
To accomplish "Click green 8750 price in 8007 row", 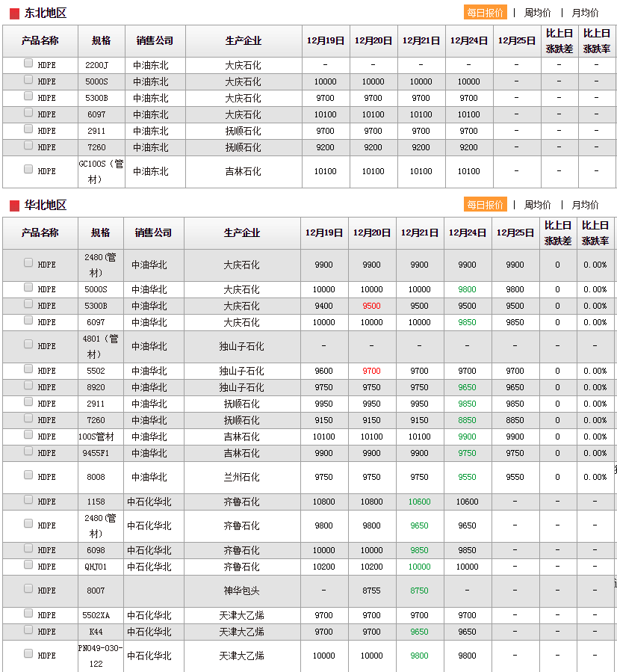I will (420, 591).
